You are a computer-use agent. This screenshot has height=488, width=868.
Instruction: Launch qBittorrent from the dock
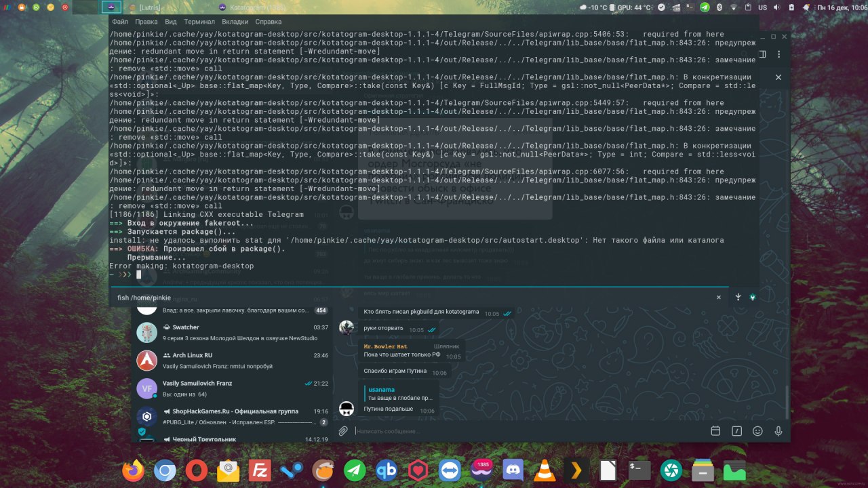coord(387,470)
